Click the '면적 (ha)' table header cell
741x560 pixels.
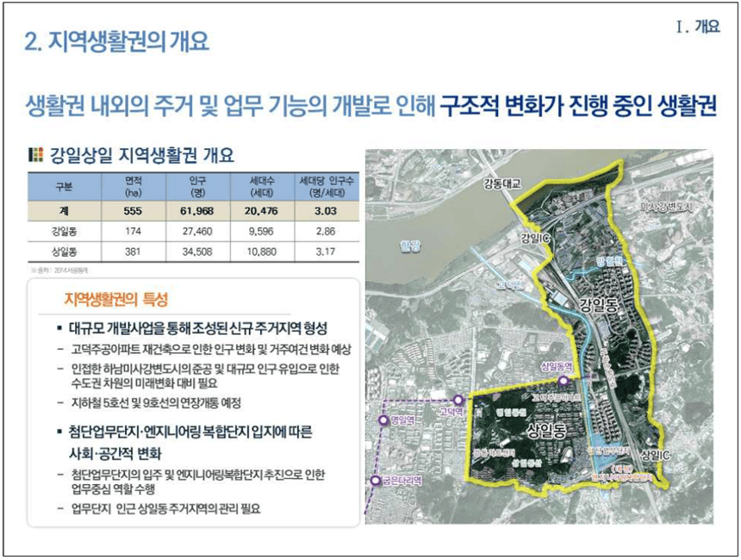[134, 187]
